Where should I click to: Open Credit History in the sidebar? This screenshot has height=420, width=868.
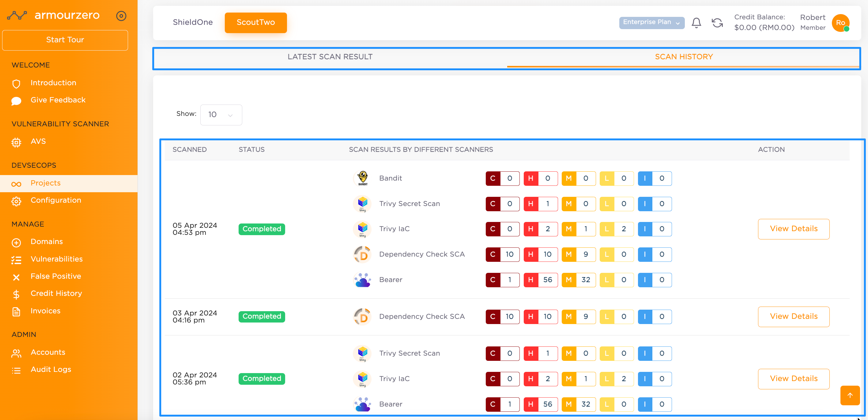56,293
